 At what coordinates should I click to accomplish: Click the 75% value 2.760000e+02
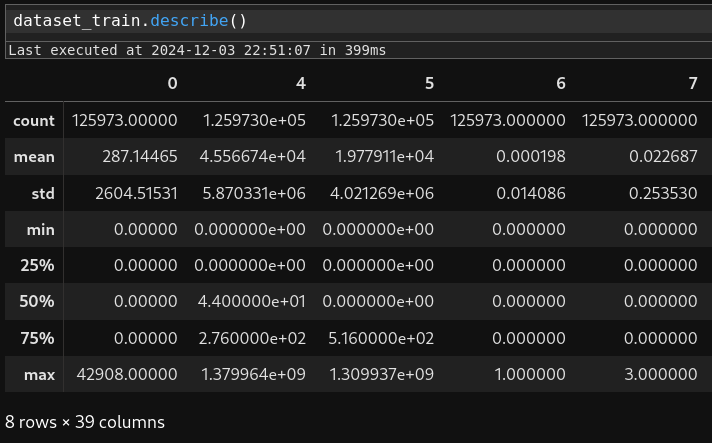(x=252, y=338)
